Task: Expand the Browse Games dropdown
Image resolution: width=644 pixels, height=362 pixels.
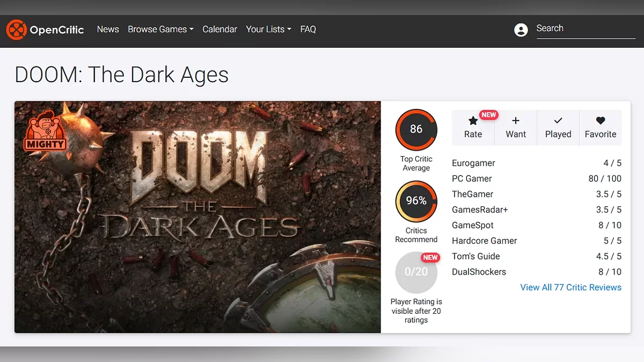Action: pos(160,29)
